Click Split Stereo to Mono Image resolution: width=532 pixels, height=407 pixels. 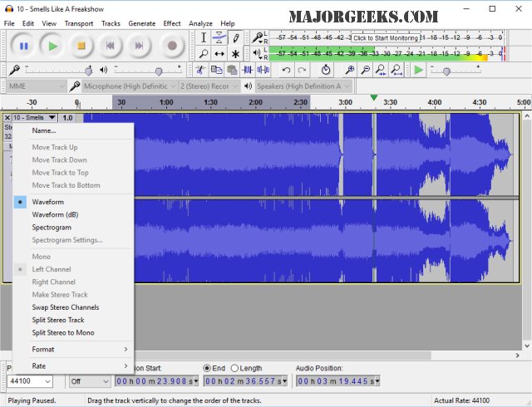point(73,333)
